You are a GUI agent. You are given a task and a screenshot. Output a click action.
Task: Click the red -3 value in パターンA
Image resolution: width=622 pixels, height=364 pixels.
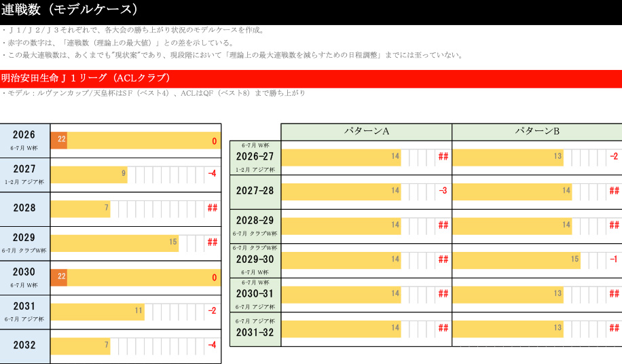point(443,192)
